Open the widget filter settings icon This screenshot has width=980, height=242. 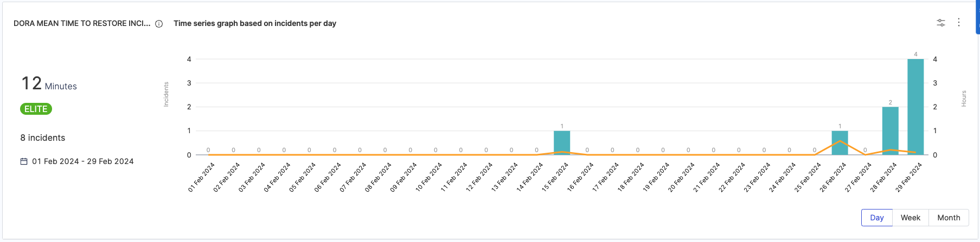(941, 23)
